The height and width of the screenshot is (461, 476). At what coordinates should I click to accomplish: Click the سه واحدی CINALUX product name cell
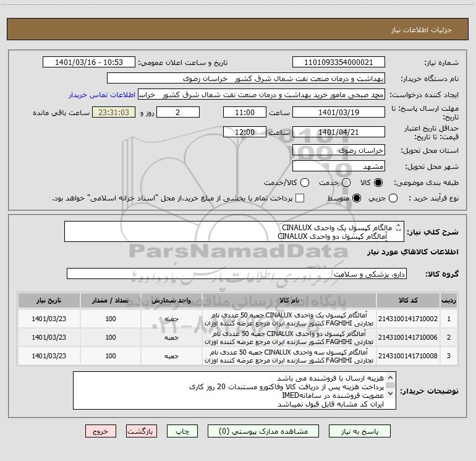click(x=289, y=356)
